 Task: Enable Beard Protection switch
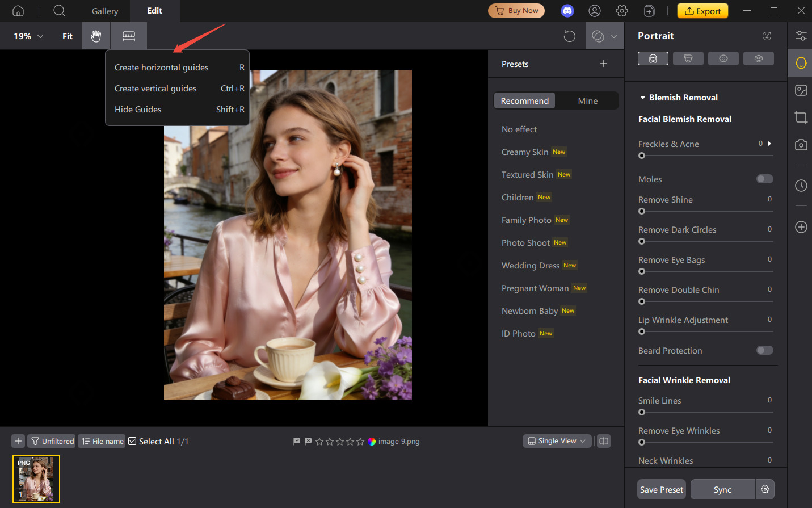[764, 350]
